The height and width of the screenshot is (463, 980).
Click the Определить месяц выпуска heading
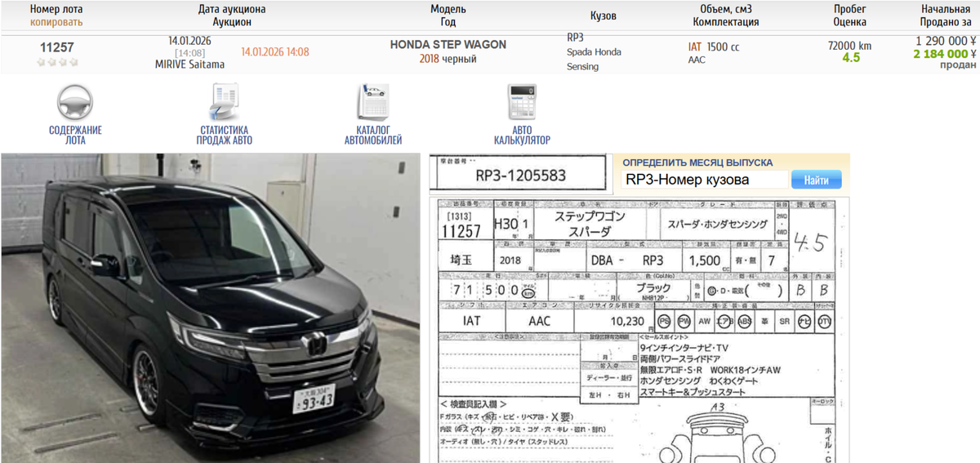click(697, 162)
